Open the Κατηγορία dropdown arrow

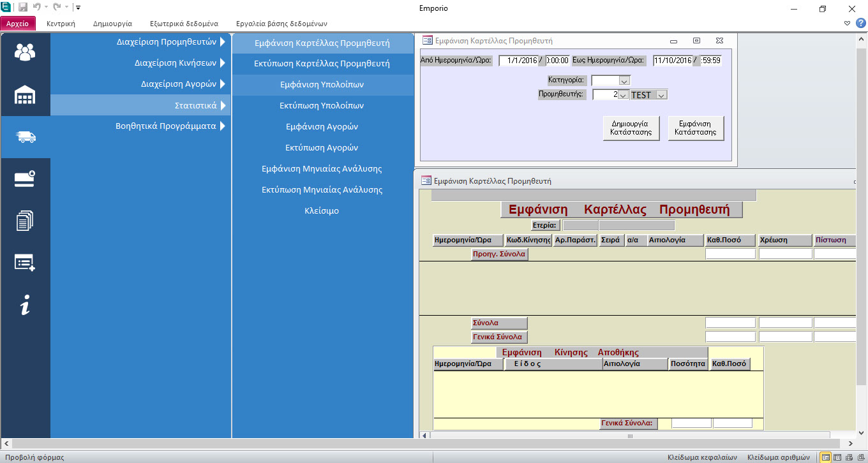point(624,81)
